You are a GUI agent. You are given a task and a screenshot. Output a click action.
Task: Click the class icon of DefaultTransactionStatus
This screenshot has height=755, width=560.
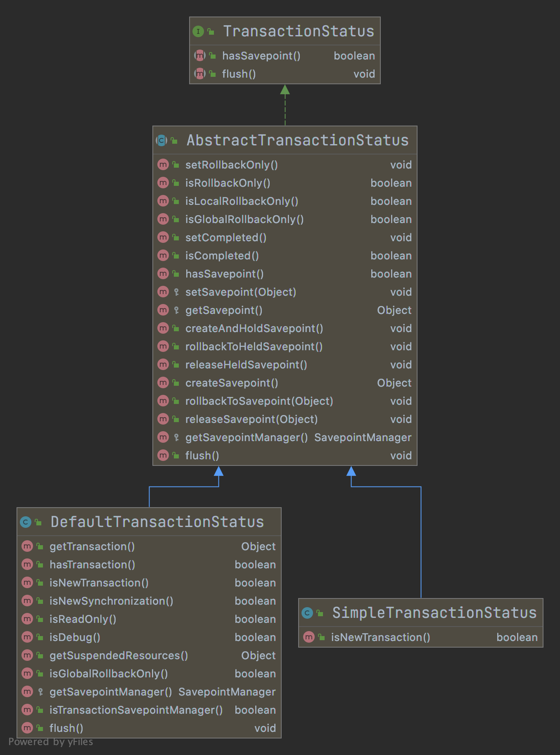coord(26,522)
